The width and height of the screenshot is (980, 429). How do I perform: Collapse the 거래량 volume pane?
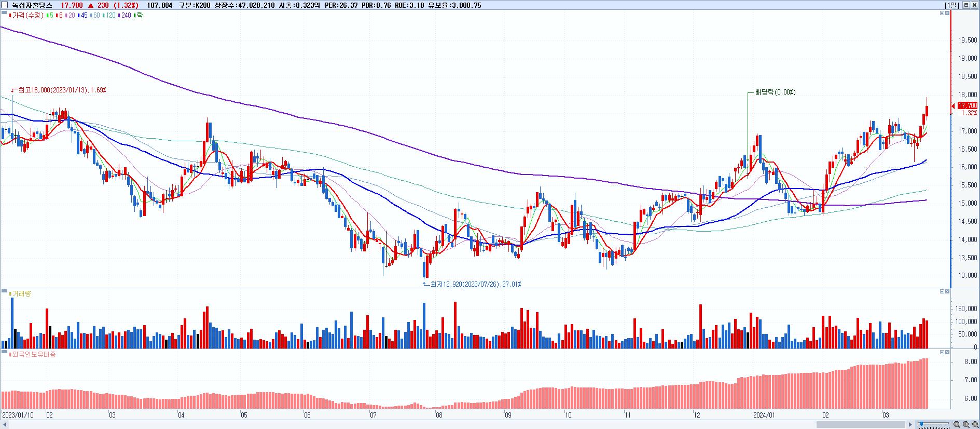(942, 291)
